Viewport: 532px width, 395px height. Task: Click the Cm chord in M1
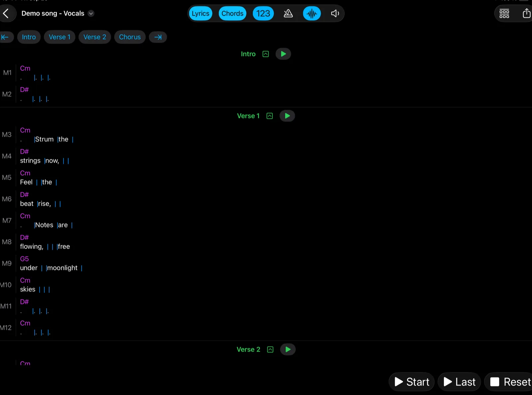[25, 68]
